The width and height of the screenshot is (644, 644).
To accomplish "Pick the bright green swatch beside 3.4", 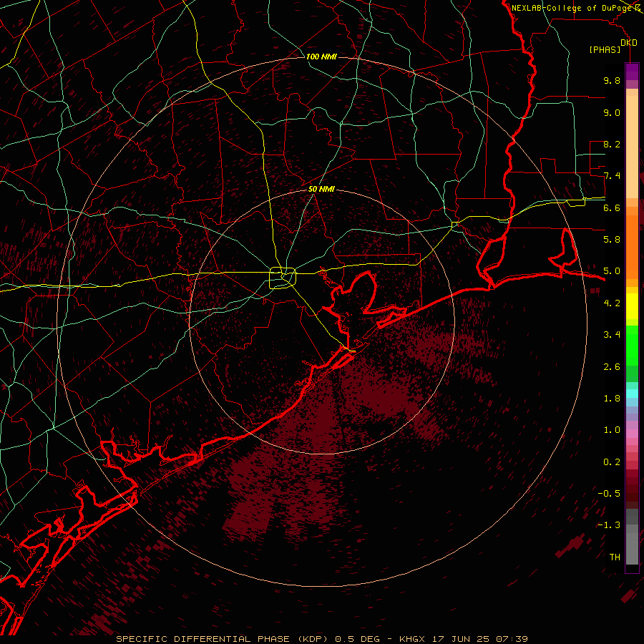I will tap(632, 345).
